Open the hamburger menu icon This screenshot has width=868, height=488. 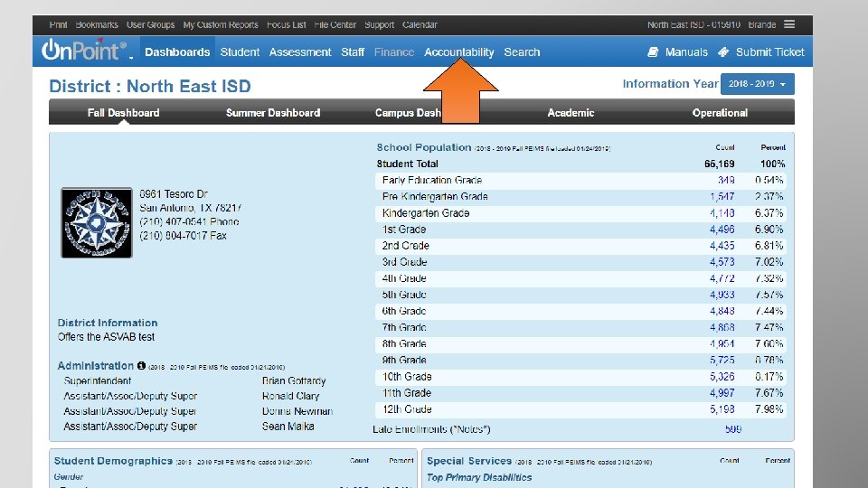[x=789, y=24]
